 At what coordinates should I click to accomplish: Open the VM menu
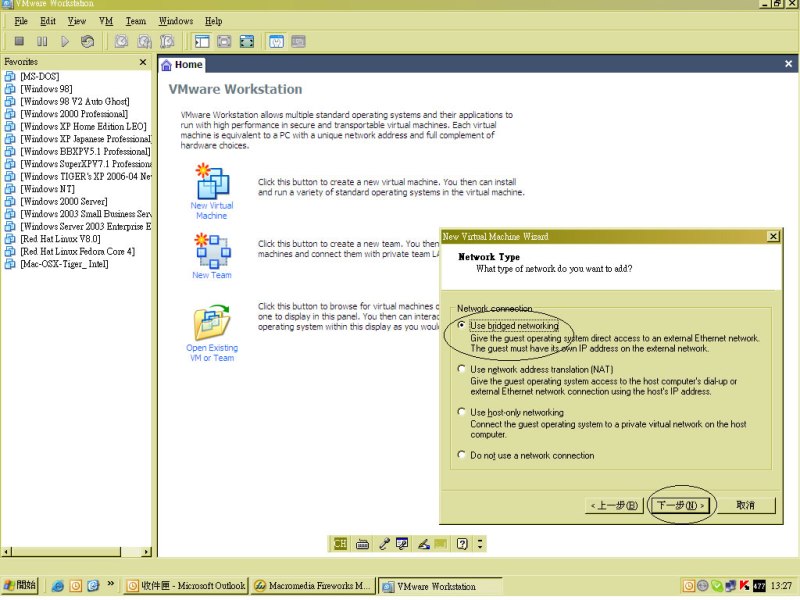coord(106,21)
